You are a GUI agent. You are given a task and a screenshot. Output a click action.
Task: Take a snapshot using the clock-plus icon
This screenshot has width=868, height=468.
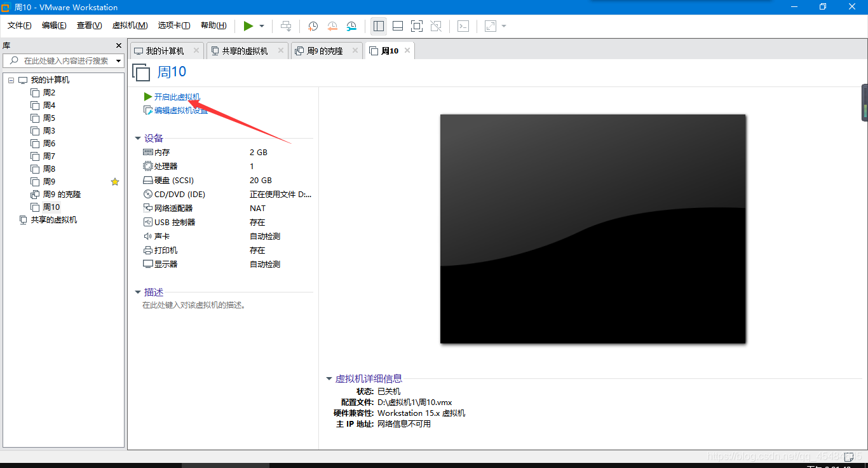point(313,26)
